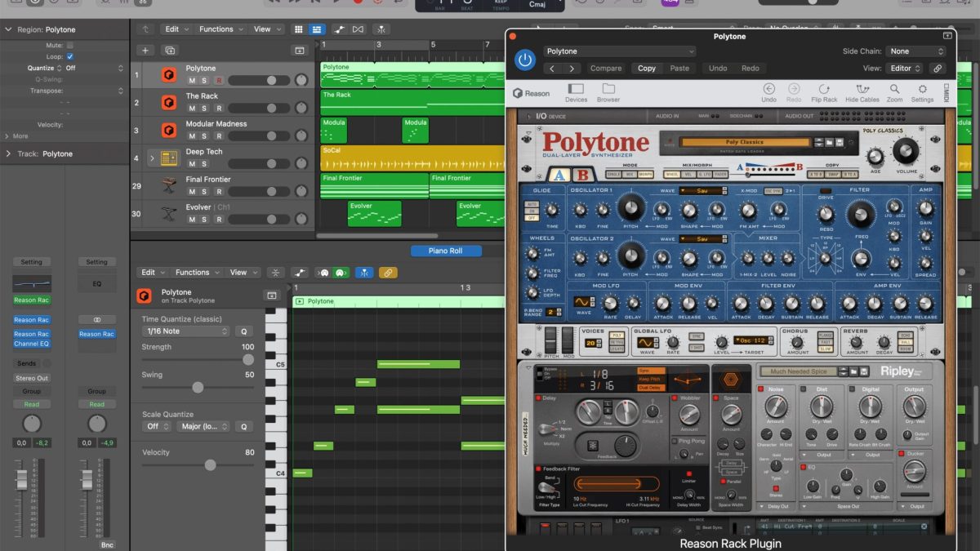
Task: Click the Piano Roll automation curve icon
Action: [300, 273]
